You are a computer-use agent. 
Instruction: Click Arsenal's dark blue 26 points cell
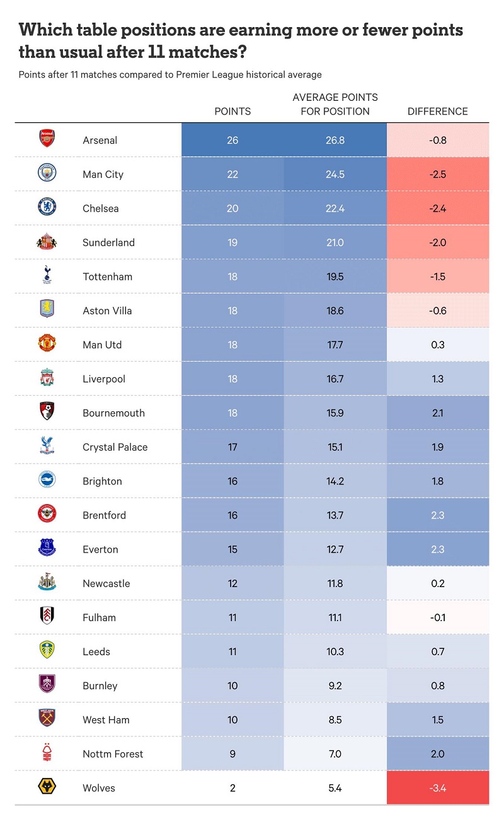click(232, 140)
